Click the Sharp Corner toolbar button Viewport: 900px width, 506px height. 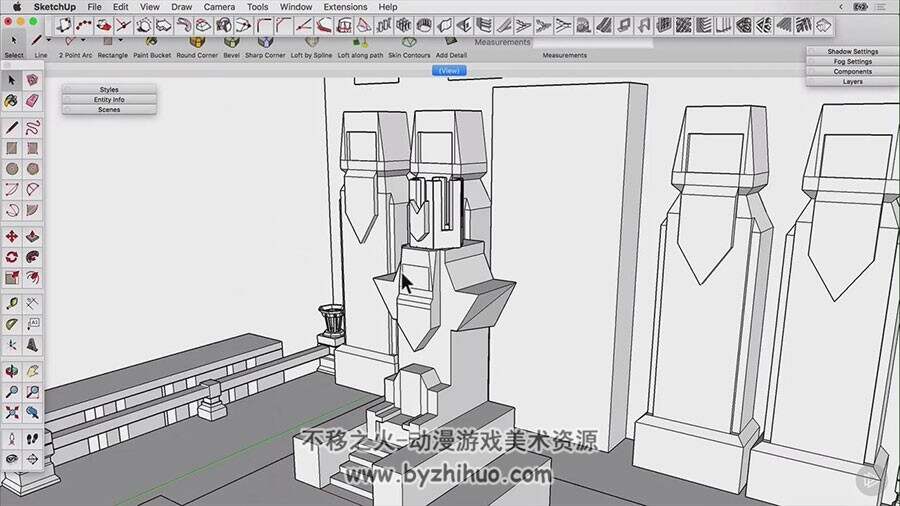pos(265,47)
